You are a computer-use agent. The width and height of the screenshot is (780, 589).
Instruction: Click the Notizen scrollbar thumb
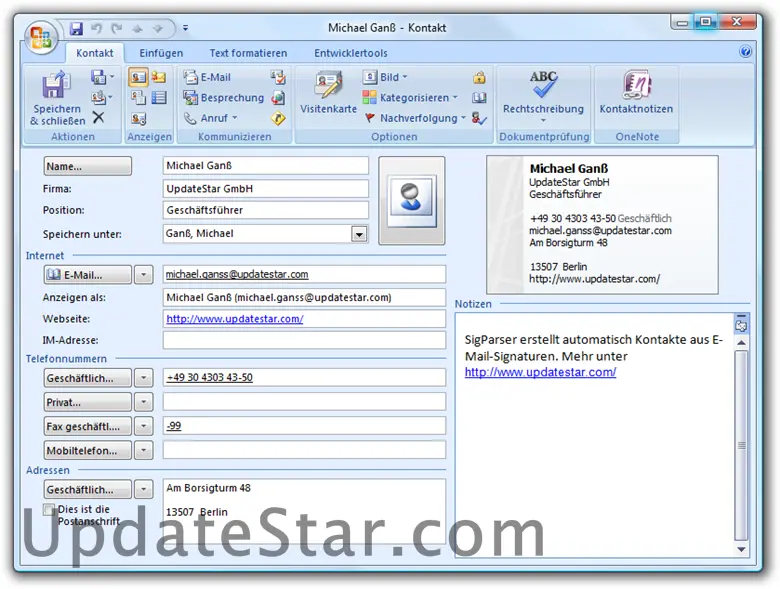tap(741, 445)
